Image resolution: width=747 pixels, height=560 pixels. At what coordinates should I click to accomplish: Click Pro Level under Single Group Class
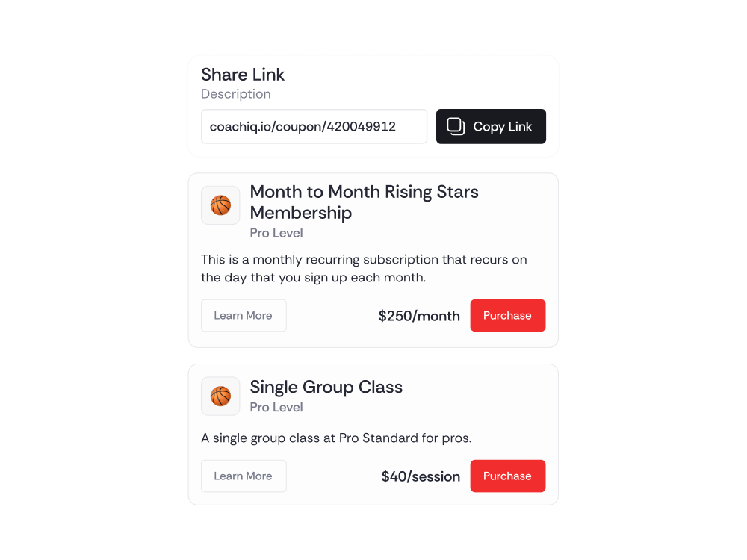[276, 407]
